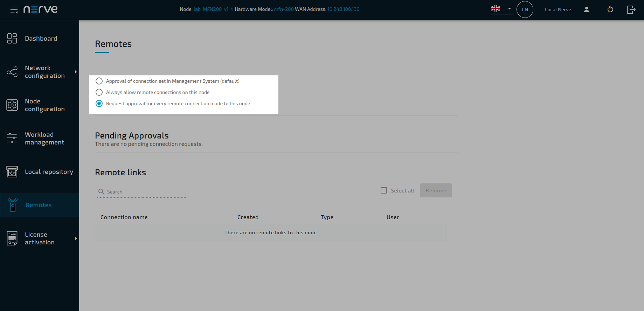Click the logout icon
This screenshot has height=311, width=644.
coord(631,9)
